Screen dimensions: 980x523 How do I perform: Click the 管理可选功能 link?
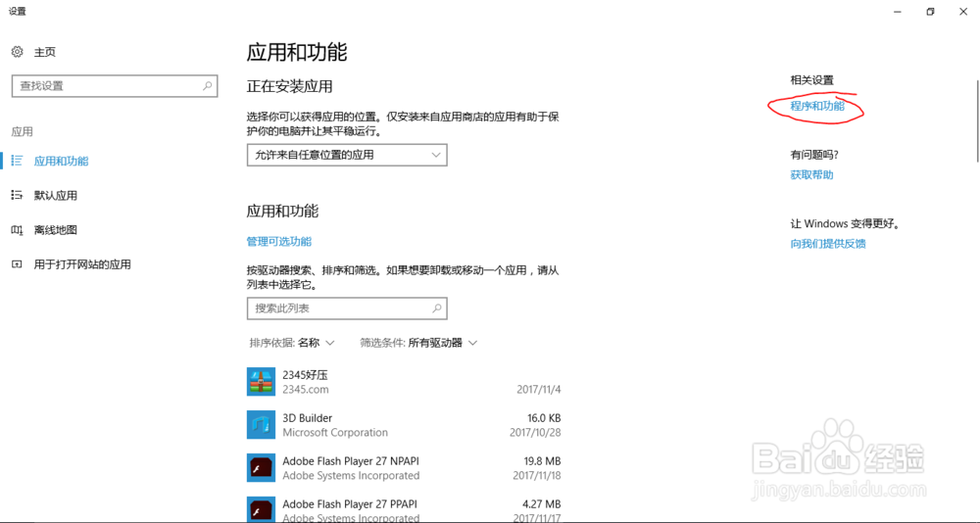(278, 241)
